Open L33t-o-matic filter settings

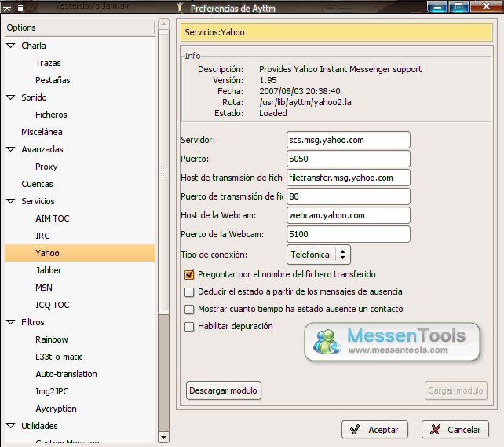click(x=59, y=357)
